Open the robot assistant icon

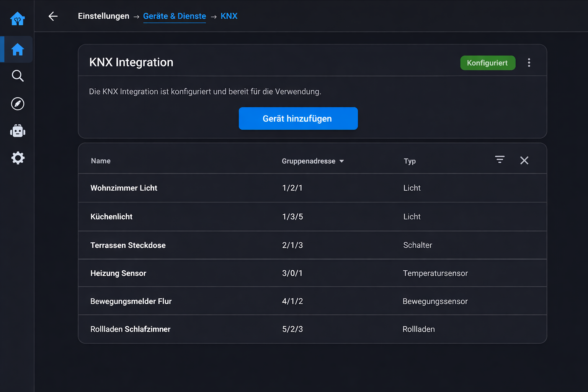17,131
